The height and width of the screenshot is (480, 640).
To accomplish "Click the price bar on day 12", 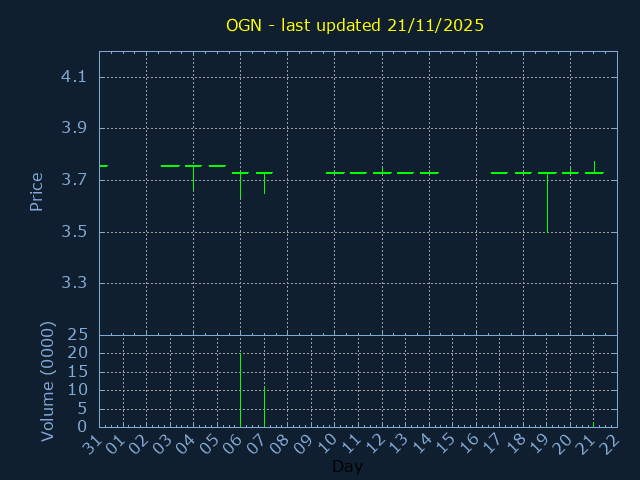I will click(382, 171).
